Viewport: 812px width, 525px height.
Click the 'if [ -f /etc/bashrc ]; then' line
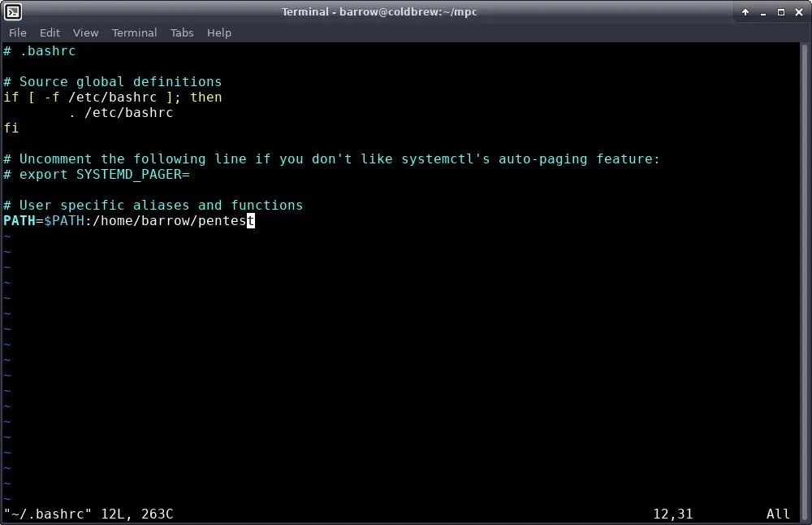tap(112, 97)
